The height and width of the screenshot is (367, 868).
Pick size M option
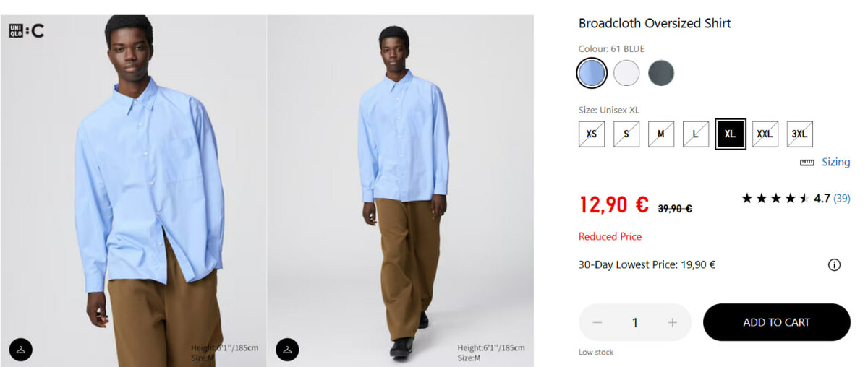[661, 134]
